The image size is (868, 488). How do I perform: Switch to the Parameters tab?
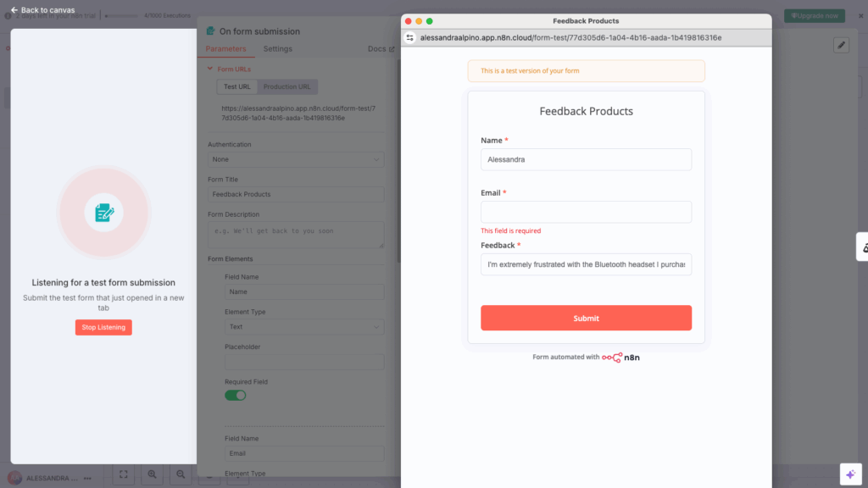[225, 49]
